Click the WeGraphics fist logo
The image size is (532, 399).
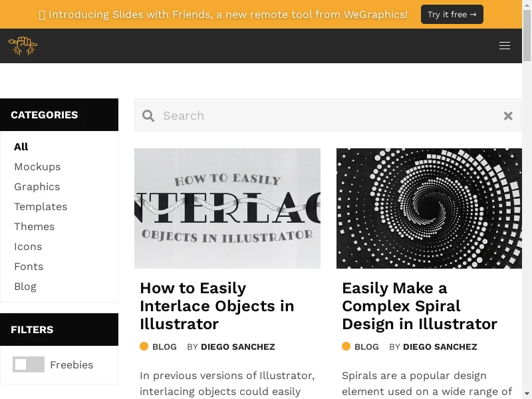click(x=23, y=46)
